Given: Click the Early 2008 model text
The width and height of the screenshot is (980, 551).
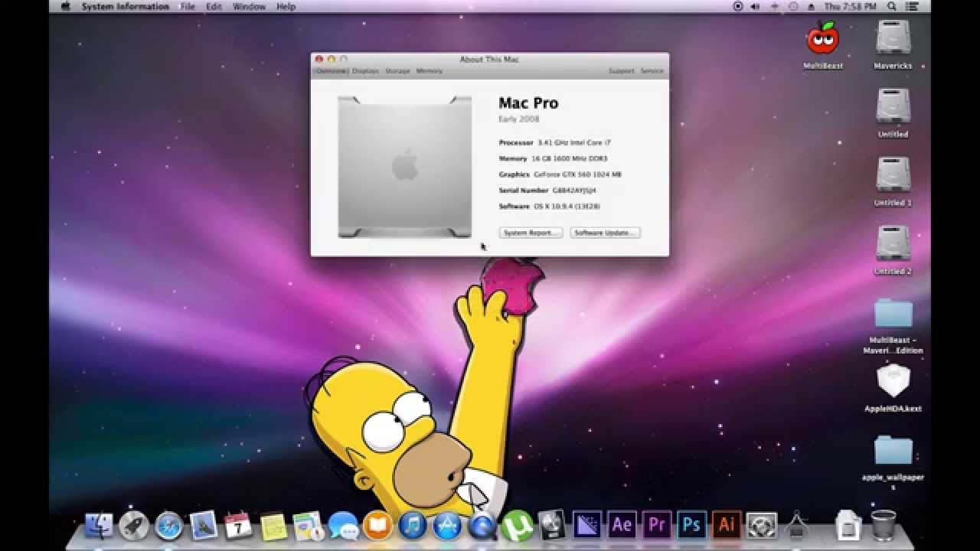Looking at the screenshot, I should coord(519,119).
